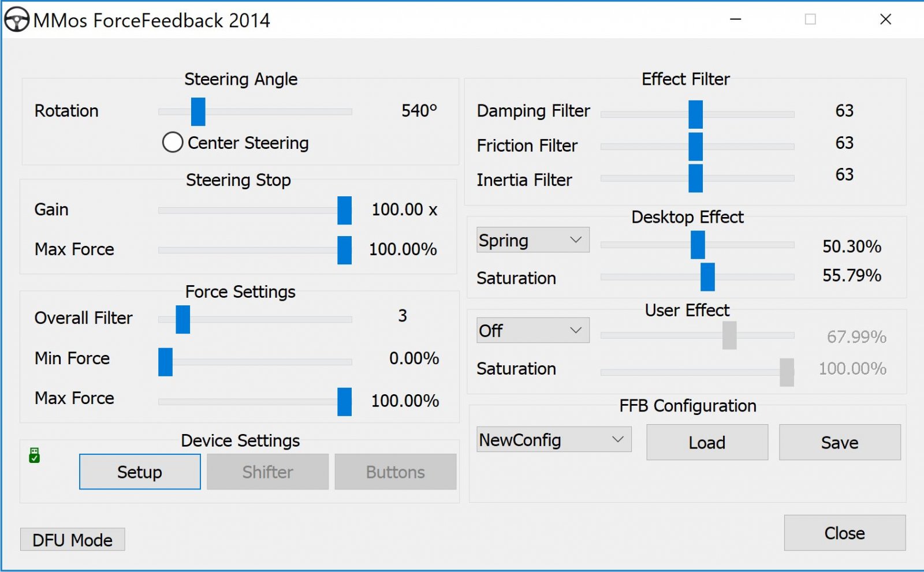Screen dimensions: 924x572
Task: Load the FFB configuration
Action: click(x=707, y=442)
